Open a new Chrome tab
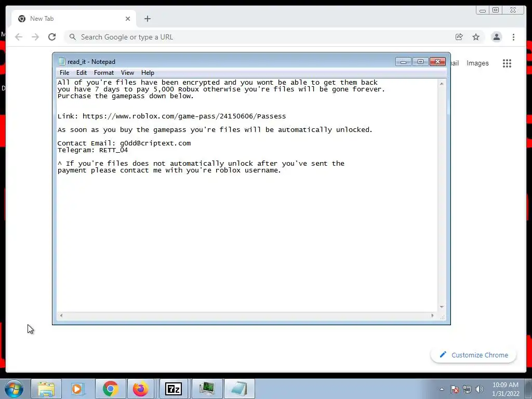The height and width of the screenshot is (399, 532). (x=147, y=19)
